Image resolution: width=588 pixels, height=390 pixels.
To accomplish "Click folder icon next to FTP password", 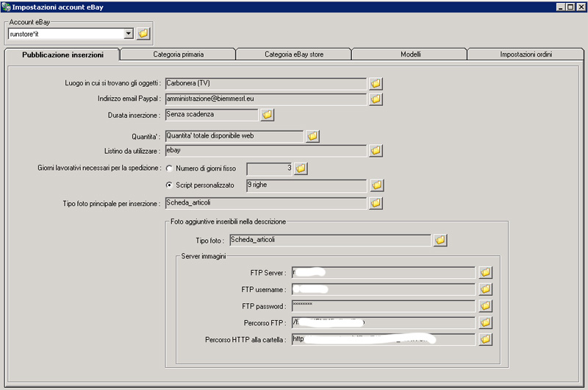I will click(485, 306).
